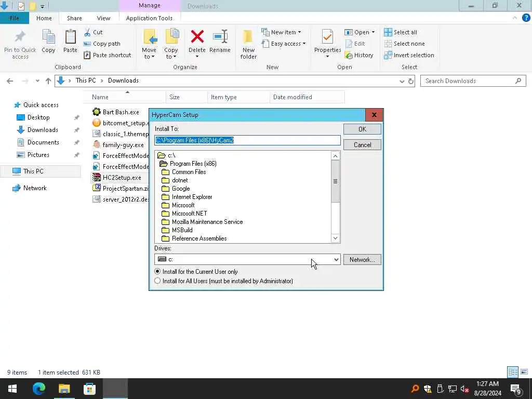This screenshot has width=532, height=399.
Task: Click Cancel in HyperCam Setup
Action: (362, 145)
